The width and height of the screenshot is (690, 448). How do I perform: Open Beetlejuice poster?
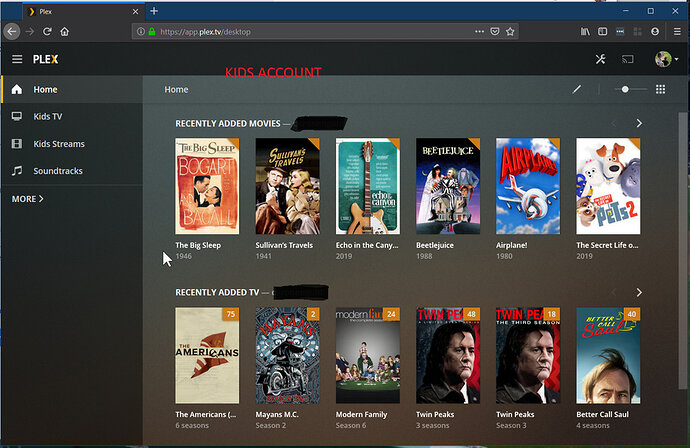point(448,186)
